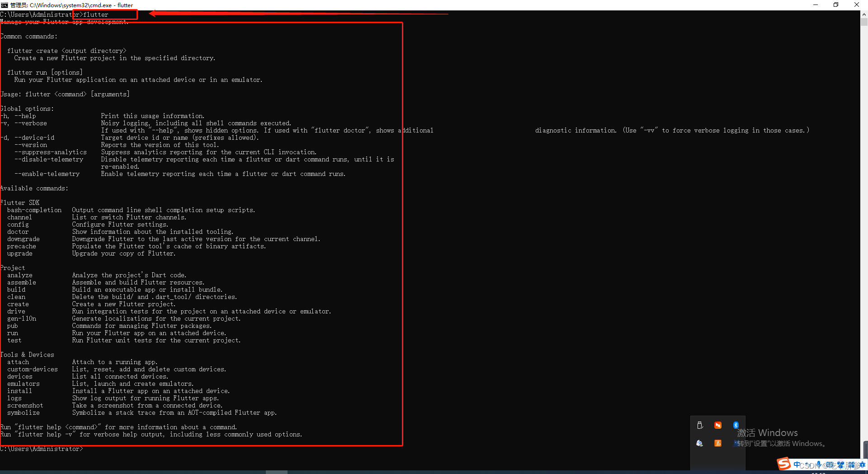Image resolution: width=868 pixels, height=474 pixels.
Task: Toggle the Sogou Chinese/English 中 mode indicator
Action: [x=797, y=465]
